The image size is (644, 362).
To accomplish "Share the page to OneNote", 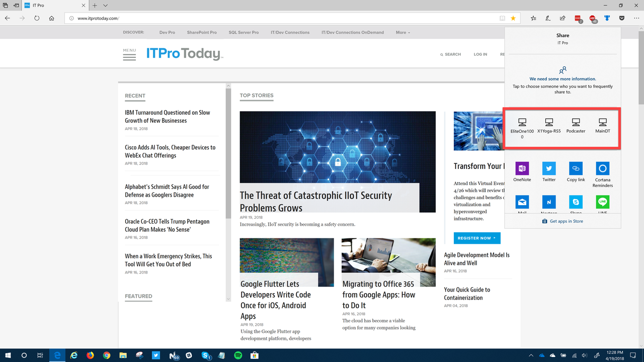I will coord(522,172).
